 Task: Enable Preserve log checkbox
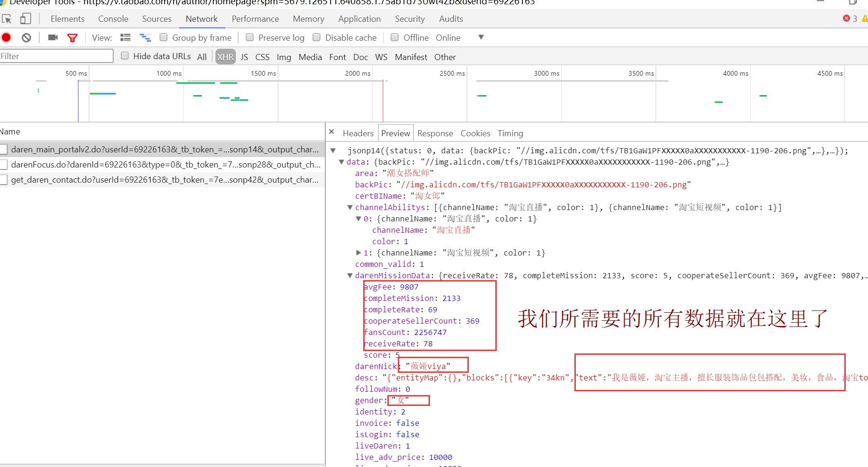(x=250, y=37)
